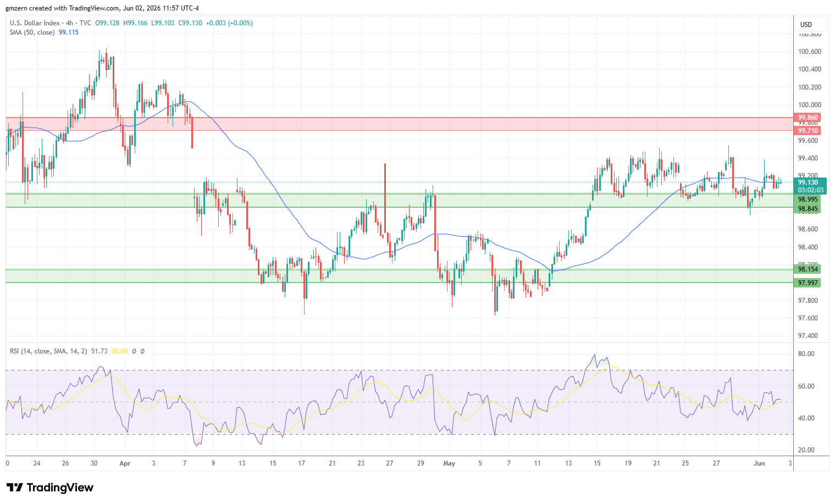
Task: Click the close price C99.130 in header
Action: 190,23
